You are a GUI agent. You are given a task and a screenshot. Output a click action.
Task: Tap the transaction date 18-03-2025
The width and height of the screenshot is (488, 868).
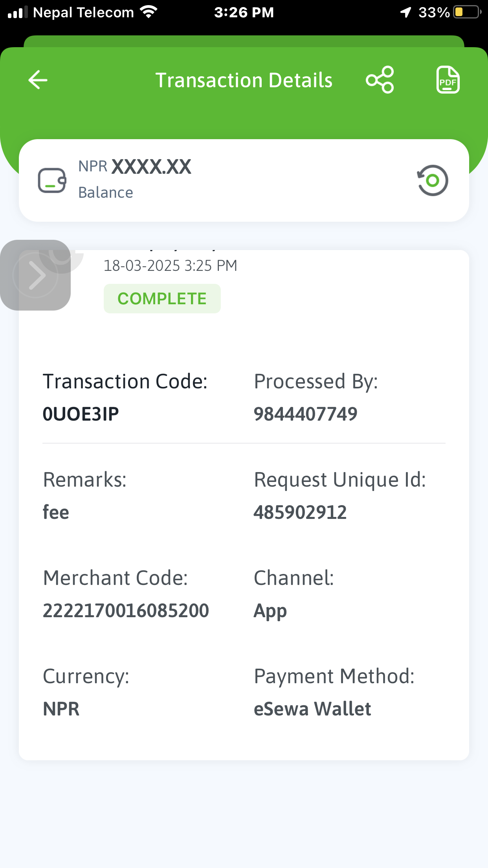pyautogui.click(x=141, y=266)
